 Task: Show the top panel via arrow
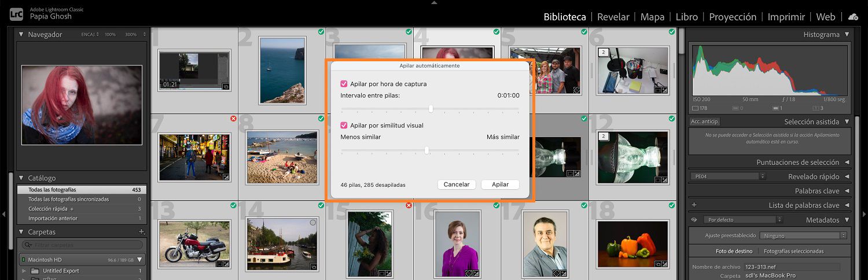(434, 3)
